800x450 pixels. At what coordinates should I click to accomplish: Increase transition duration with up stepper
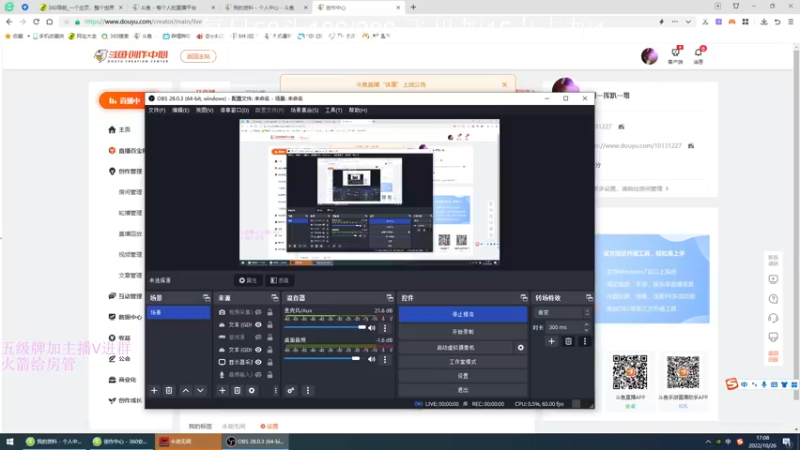586,324
